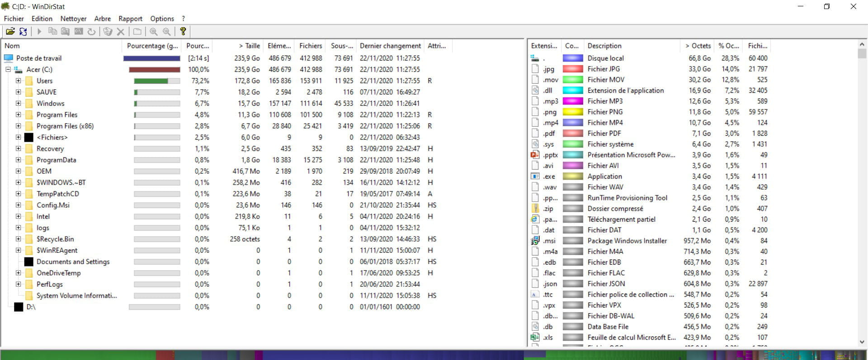Image resolution: width=868 pixels, height=360 pixels.
Task: Open the Rapport menu
Action: (130, 19)
